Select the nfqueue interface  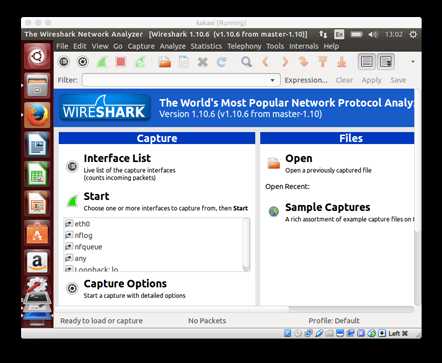88,247
